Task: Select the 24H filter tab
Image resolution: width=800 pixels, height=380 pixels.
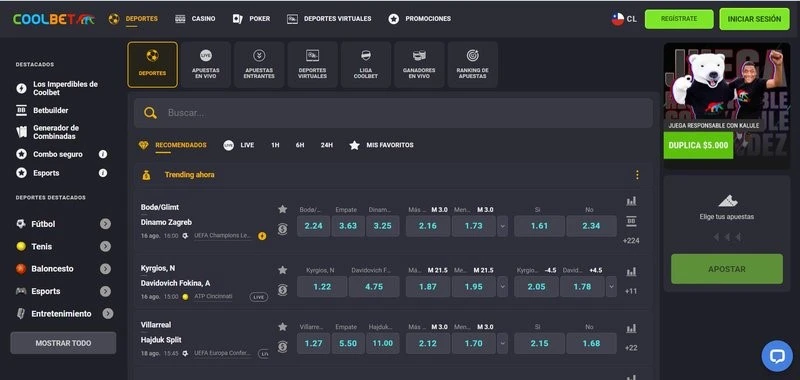Action: [327, 145]
